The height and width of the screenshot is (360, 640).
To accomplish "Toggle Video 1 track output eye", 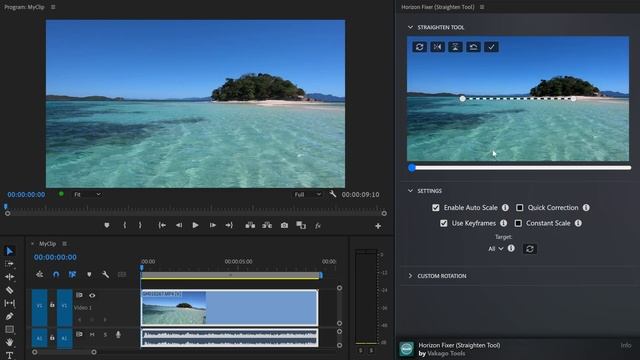I will point(92,295).
